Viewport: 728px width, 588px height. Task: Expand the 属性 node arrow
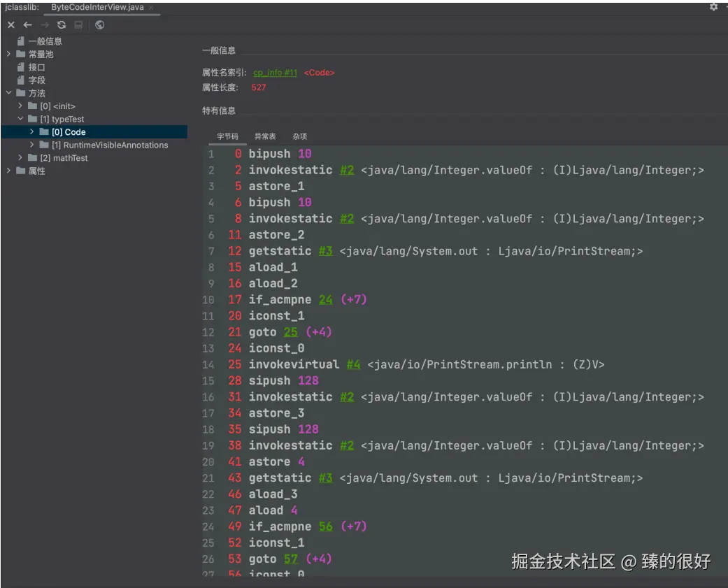(8, 171)
